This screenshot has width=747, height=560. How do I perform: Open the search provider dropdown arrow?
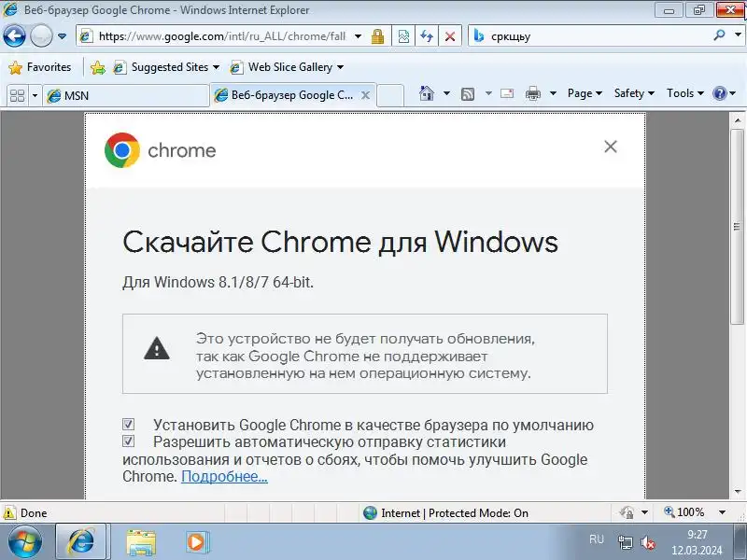coord(738,35)
